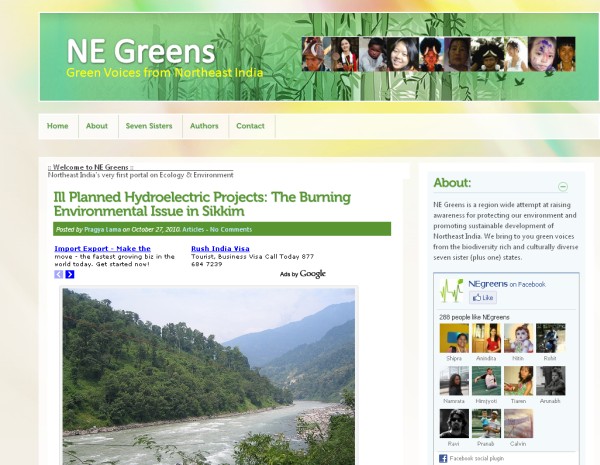This screenshot has width=600, height=465.
Task: Open the Sikkim river photo
Action: pos(209,377)
